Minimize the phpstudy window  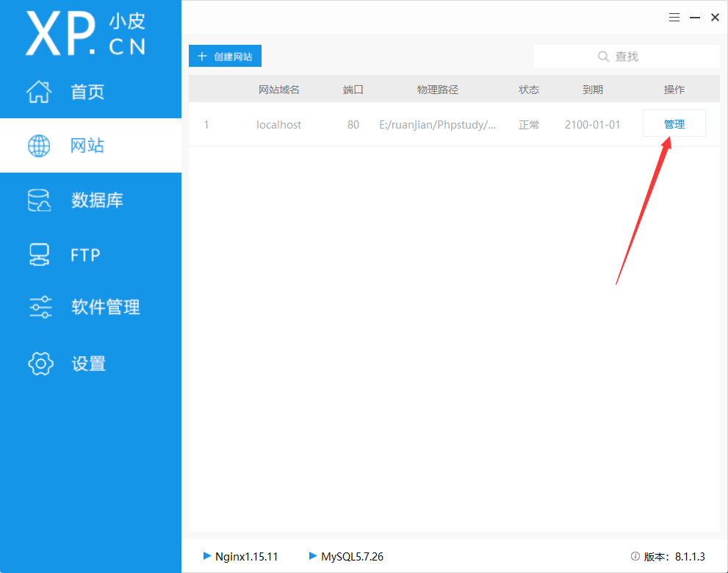tap(694, 18)
